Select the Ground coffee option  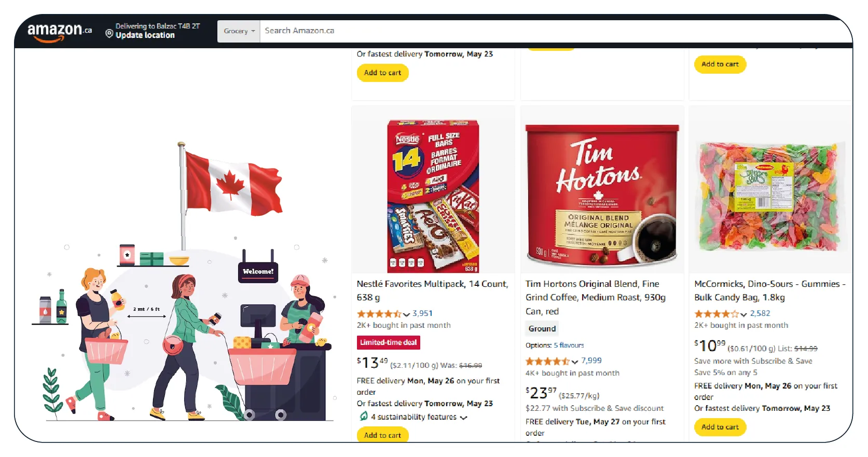(542, 328)
